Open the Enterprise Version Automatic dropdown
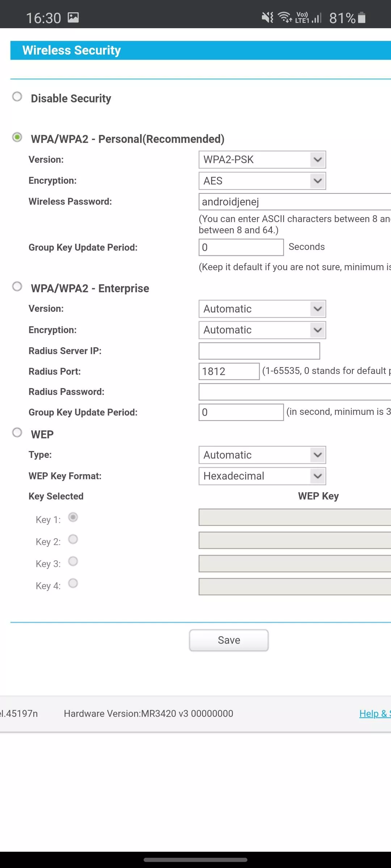This screenshot has height=868, width=391. pos(262,309)
